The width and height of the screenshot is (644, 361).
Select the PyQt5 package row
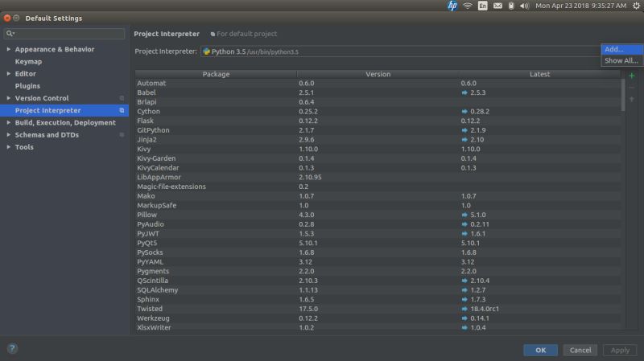point(378,244)
